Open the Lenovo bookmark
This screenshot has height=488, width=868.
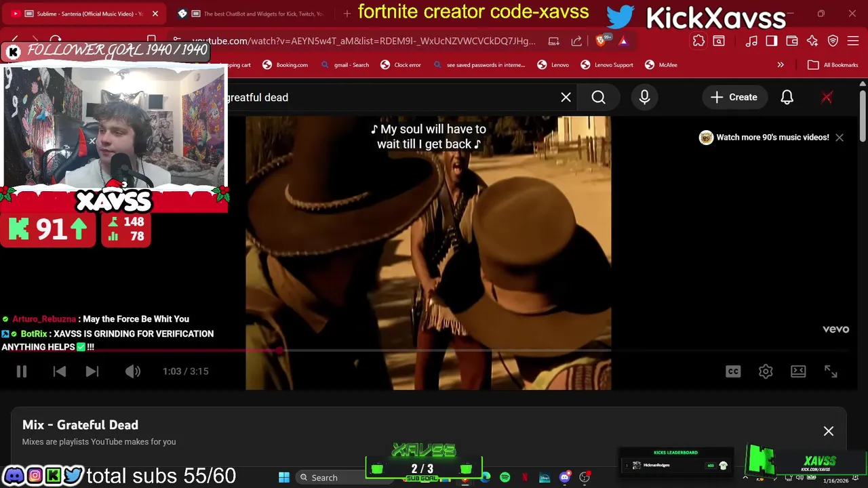point(553,65)
